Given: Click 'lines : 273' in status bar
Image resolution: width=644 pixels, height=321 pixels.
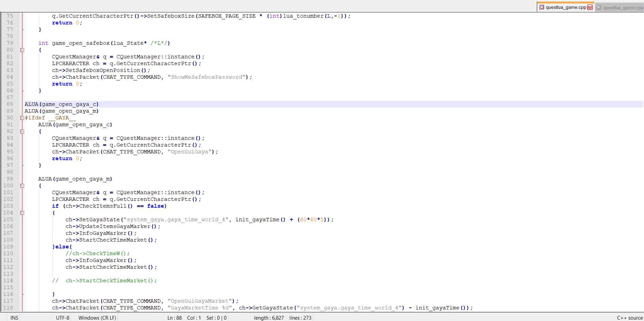Looking at the screenshot, I should pyautogui.click(x=300, y=318).
